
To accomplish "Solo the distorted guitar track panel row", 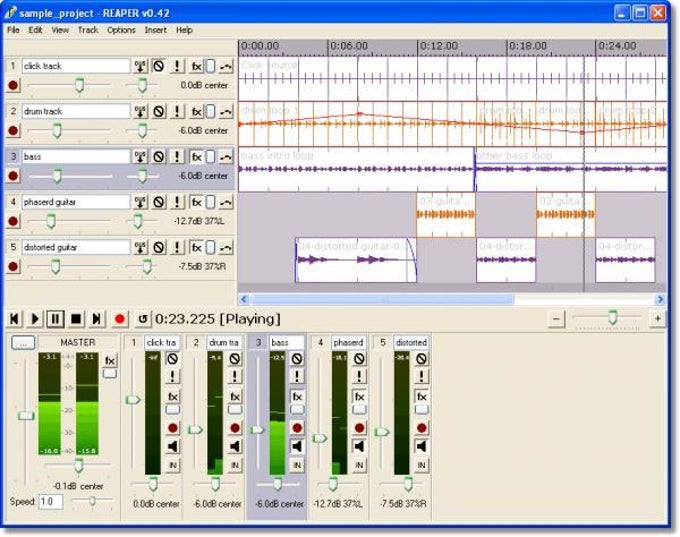I will point(177,248).
